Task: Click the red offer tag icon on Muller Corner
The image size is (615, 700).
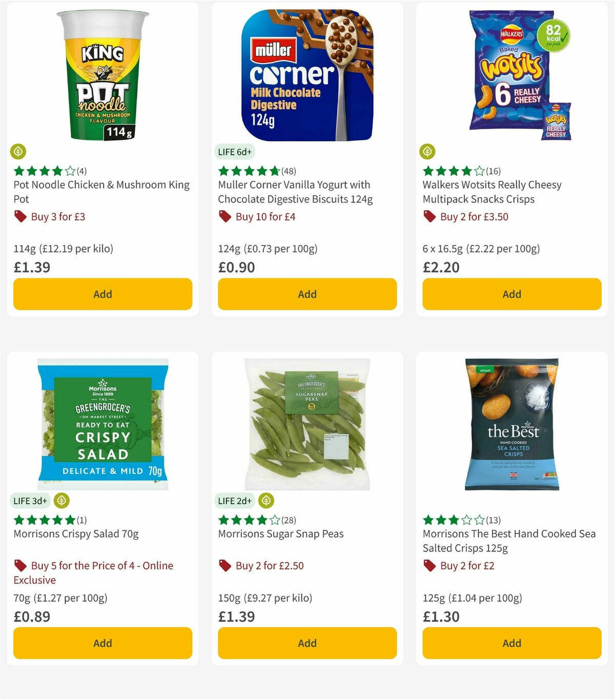Action: coord(224,216)
